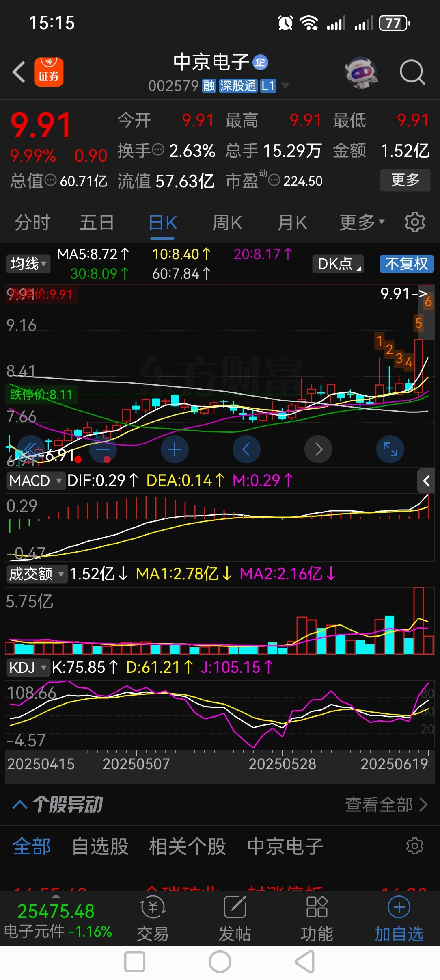The height and width of the screenshot is (980, 440).
Task: Tap the info icon next to 市盈
Action: [274, 180]
